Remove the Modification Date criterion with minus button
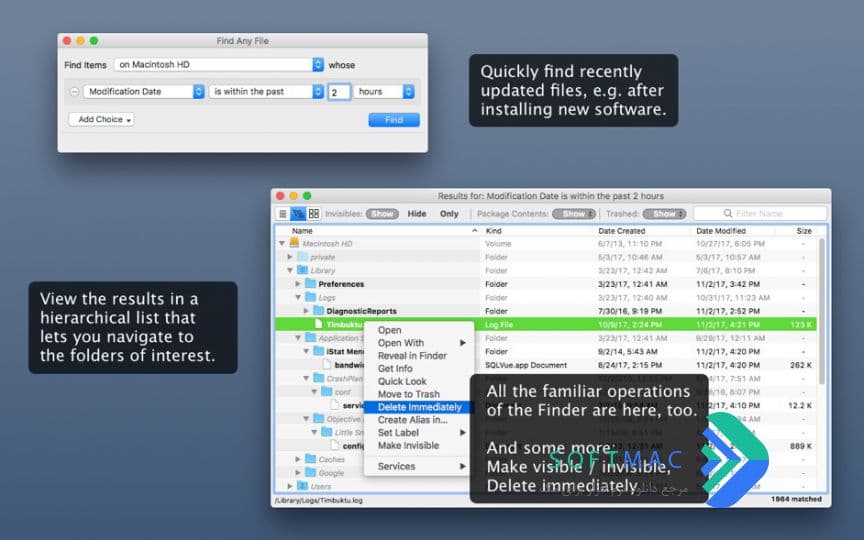This screenshot has height=540, width=864. pyautogui.click(x=74, y=92)
